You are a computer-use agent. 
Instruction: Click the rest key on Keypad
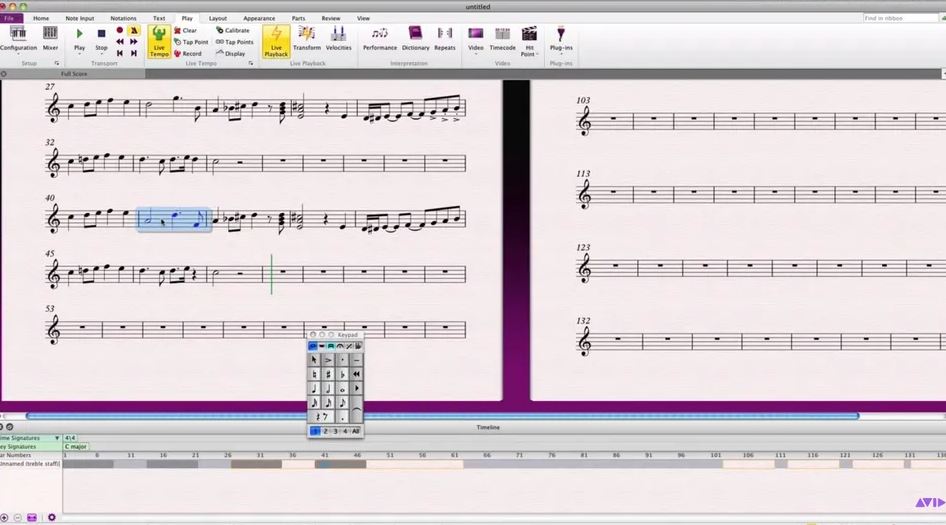[x=321, y=417]
